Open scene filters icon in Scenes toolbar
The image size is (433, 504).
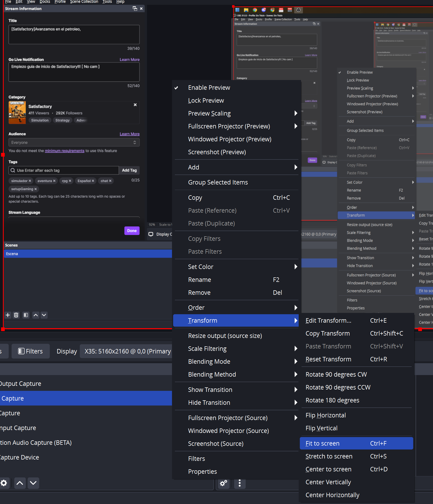26,315
